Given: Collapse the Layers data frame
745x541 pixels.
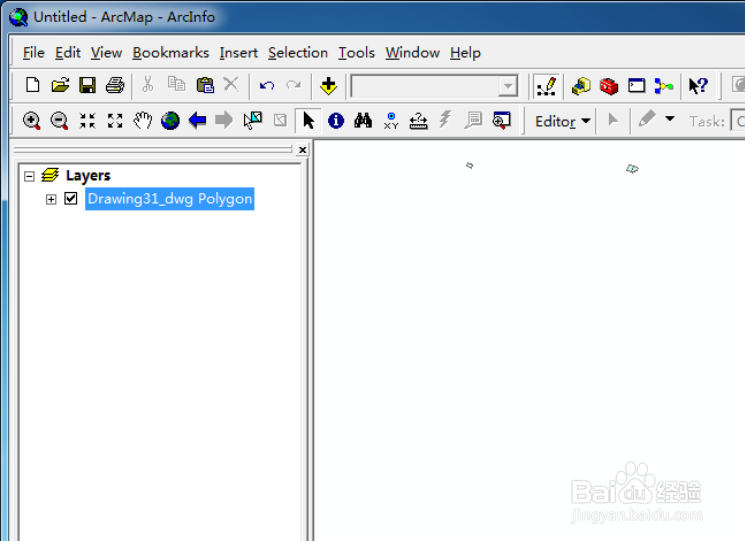Looking at the screenshot, I should pyautogui.click(x=29, y=177).
